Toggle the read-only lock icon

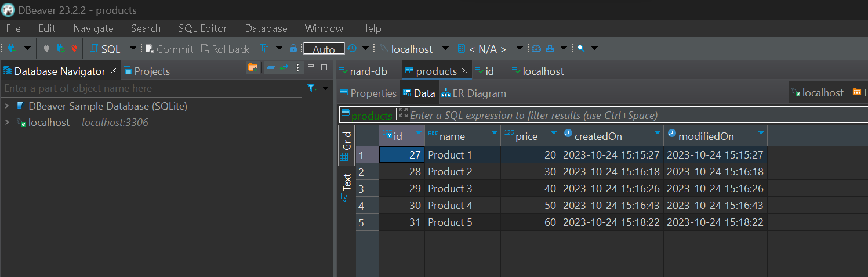pos(293,49)
